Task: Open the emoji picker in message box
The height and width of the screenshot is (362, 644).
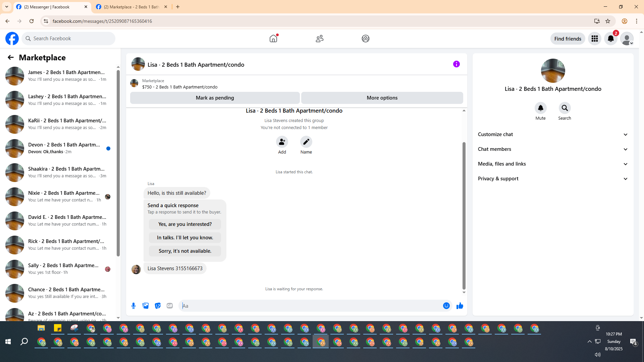Action: pyautogui.click(x=446, y=306)
